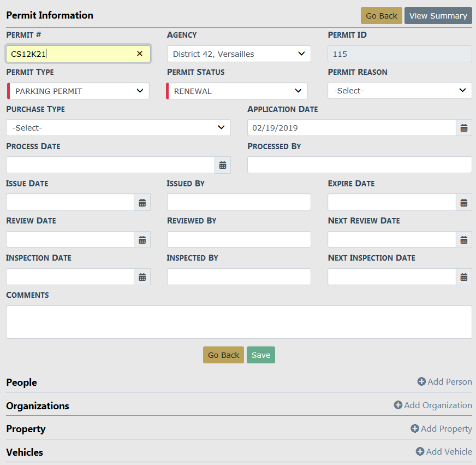Open the Next Inspection Date calendar

463,276
